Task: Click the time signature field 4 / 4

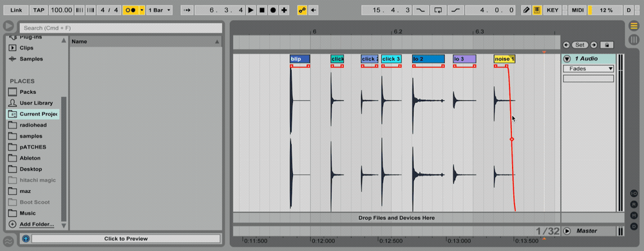Action: click(x=109, y=10)
